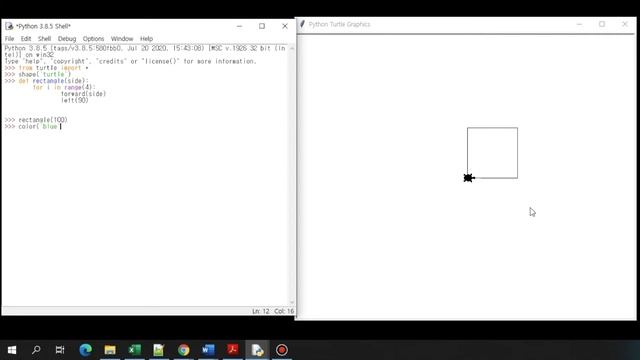Click the Turtle Graphics feather icon
The width and height of the screenshot is (640, 360).
click(302, 24)
